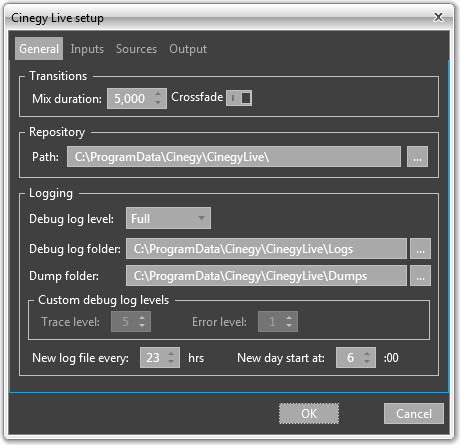Click the Repository Path field
461x446 pixels.
point(234,157)
